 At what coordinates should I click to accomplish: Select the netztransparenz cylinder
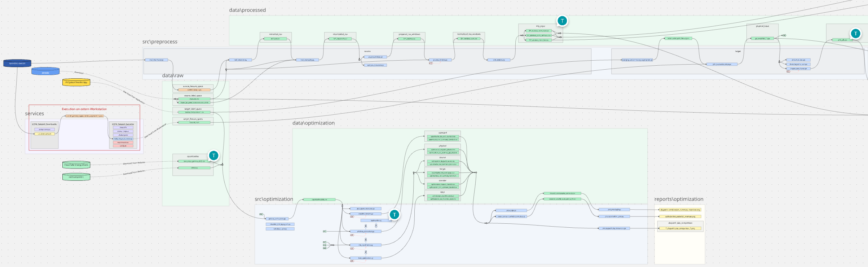(x=76, y=177)
